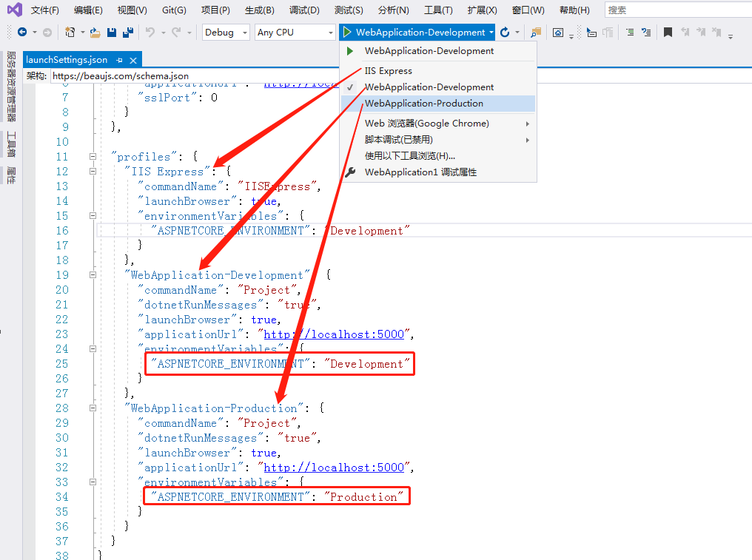Click the find in files icon
The width and height of the screenshot is (752, 560).
pyautogui.click(x=536, y=32)
